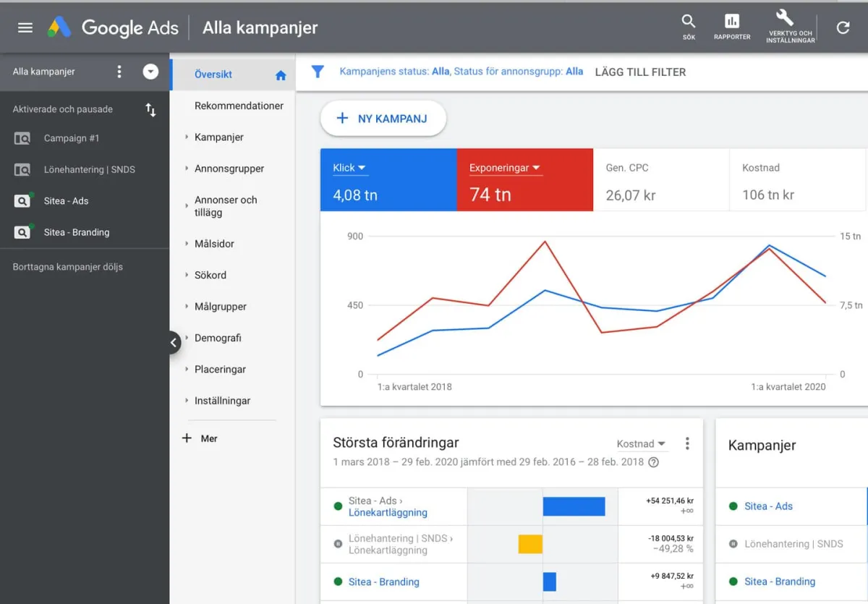The height and width of the screenshot is (604, 868).
Task: Collapse the side panel with arrow handle
Action: tap(174, 343)
